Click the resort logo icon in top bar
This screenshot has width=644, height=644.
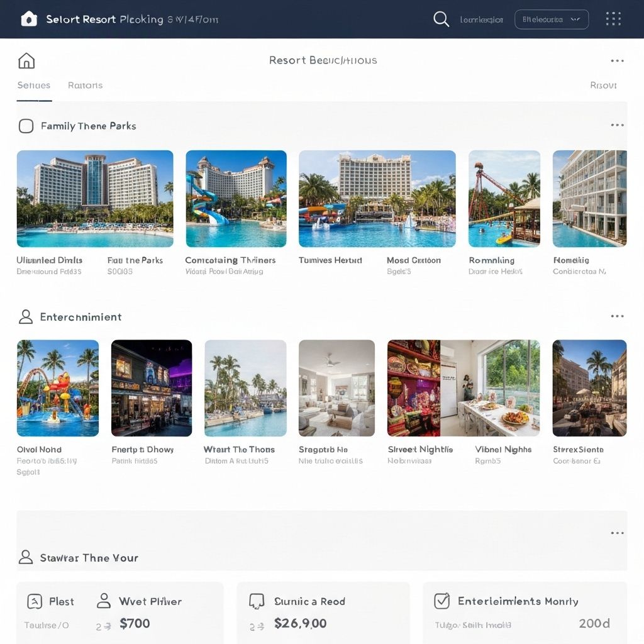(29, 19)
